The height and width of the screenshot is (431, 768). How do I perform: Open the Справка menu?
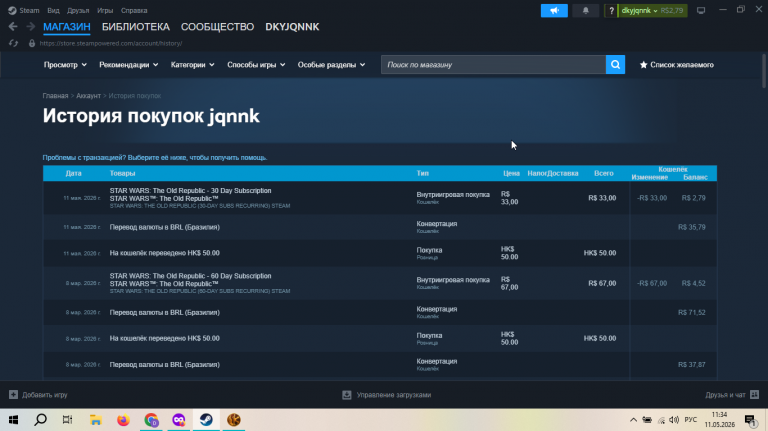click(134, 10)
